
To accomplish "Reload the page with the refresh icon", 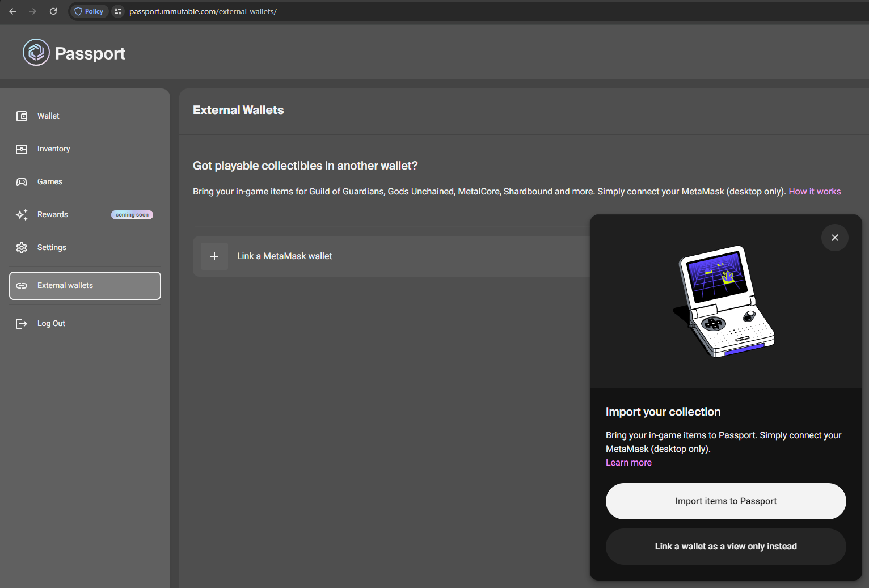I will point(53,11).
